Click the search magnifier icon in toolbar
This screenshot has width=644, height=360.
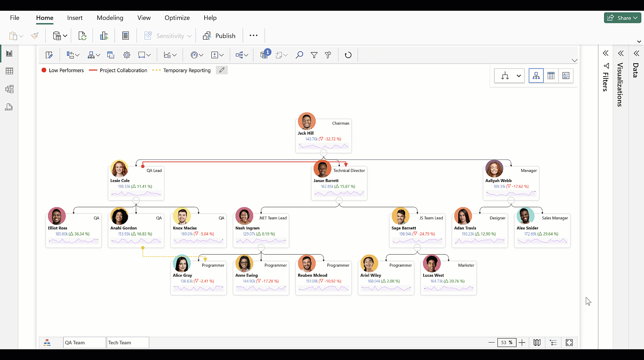[299, 55]
